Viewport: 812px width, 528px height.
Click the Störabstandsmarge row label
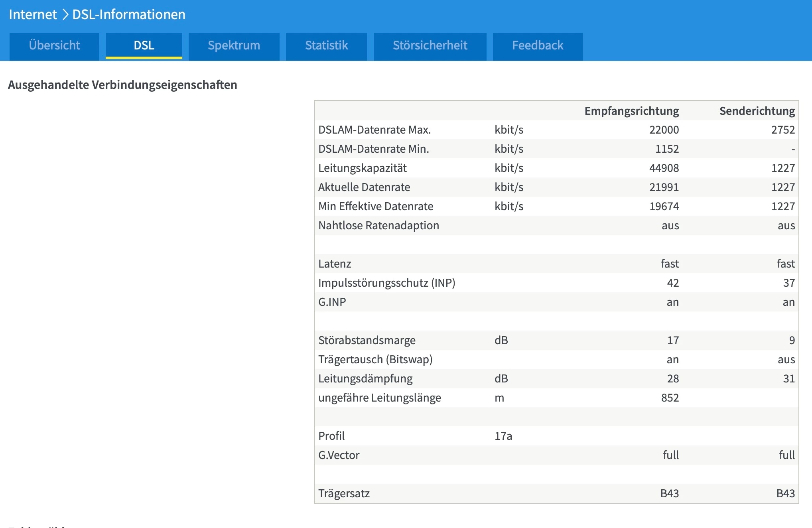pyautogui.click(x=367, y=341)
